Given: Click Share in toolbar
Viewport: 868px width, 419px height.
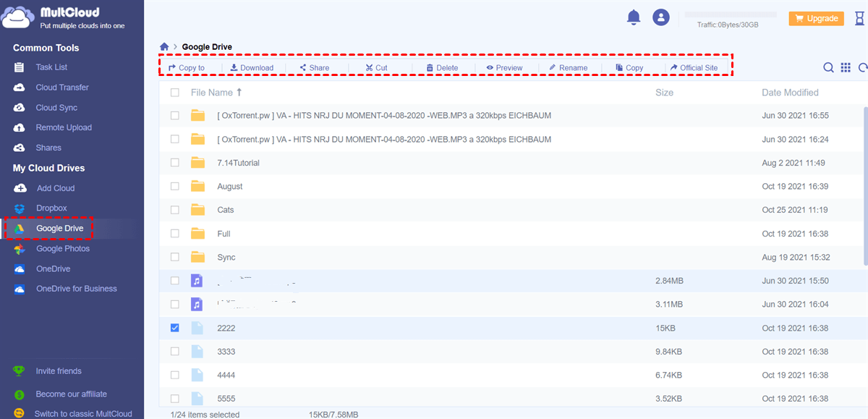Looking at the screenshot, I should pos(314,68).
